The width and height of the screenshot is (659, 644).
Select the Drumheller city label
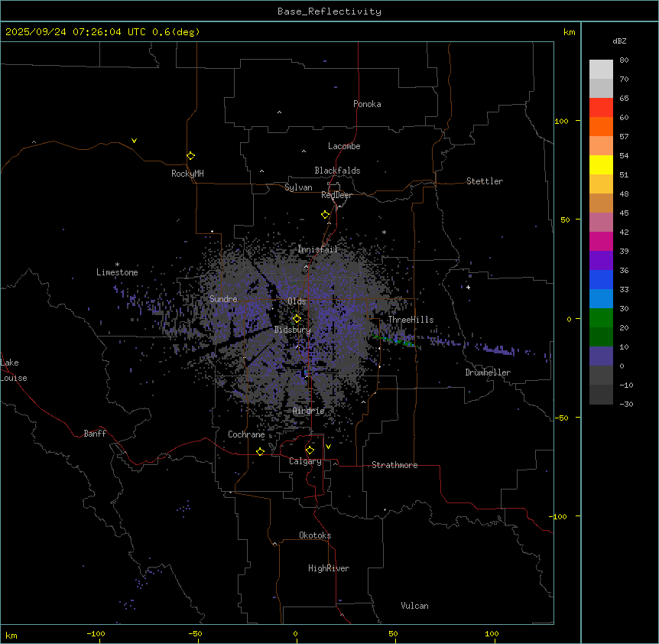(488, 372)
